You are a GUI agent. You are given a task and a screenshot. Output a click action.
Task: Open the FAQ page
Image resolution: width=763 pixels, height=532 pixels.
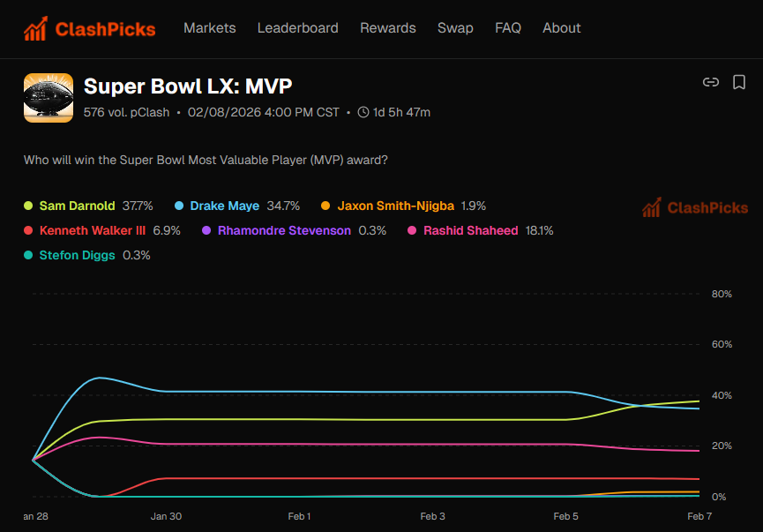pyautogui.click(x=508, y=28)
